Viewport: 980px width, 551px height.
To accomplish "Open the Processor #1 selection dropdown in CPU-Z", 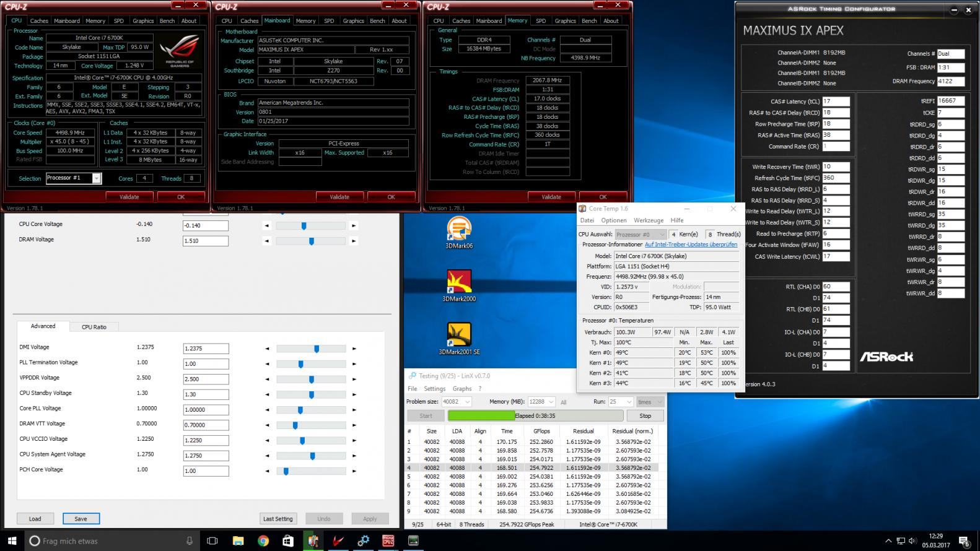I will click(x=97, y=178).
